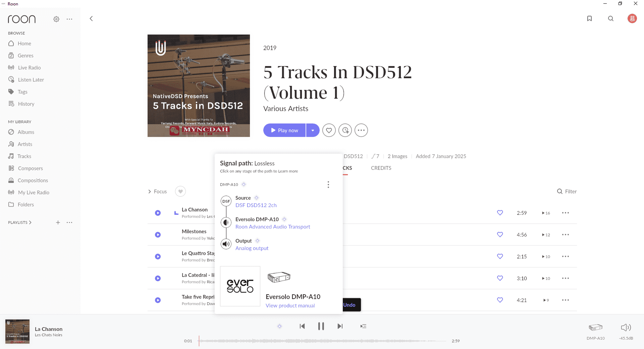This screenshot has width=644, height=349.
Task: Expand the Playlists section
Action: 20,222
